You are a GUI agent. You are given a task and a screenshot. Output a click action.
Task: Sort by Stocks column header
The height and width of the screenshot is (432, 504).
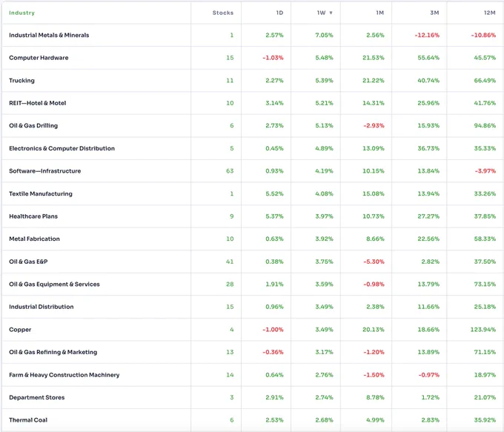pyautogui.click(x=223, y=13)
